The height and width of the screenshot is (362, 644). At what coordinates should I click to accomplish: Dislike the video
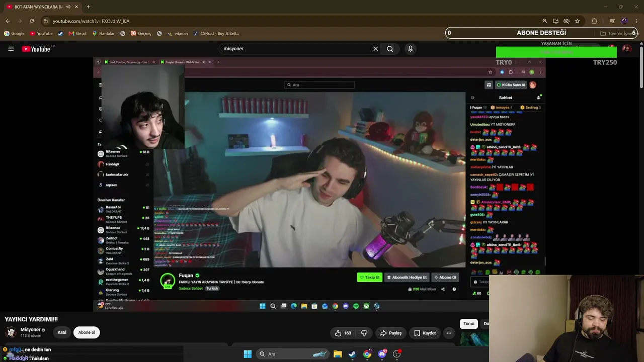pyautogui.click(x=364, y=333)
